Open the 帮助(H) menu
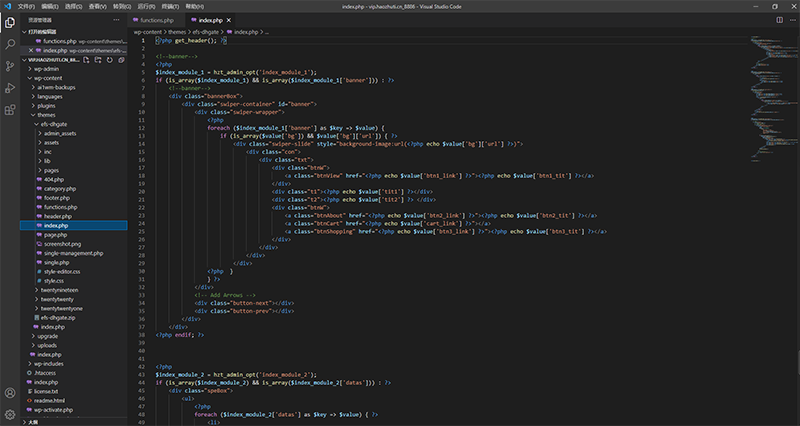The height and width of the screenshot is (426, 800). tap(194, 7)
